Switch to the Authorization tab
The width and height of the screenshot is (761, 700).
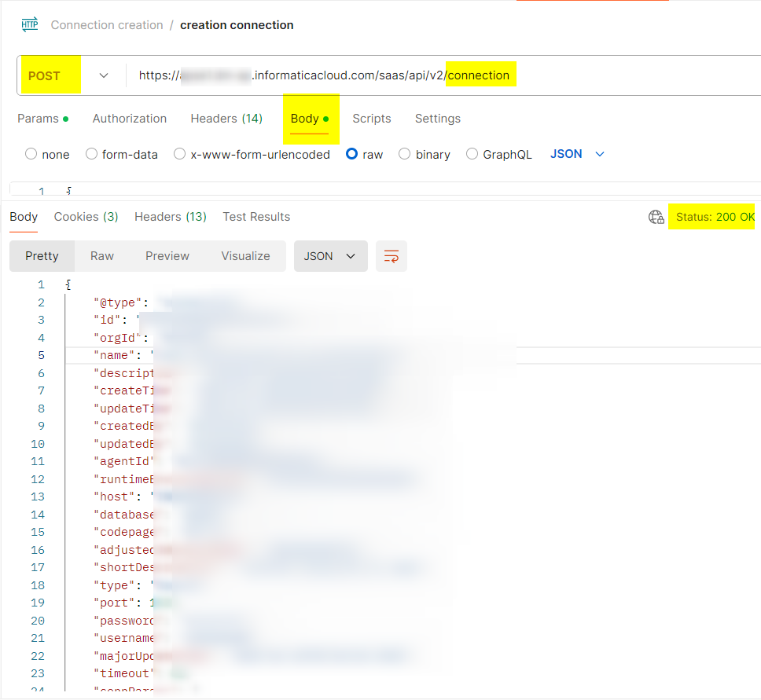click(130, 119)
